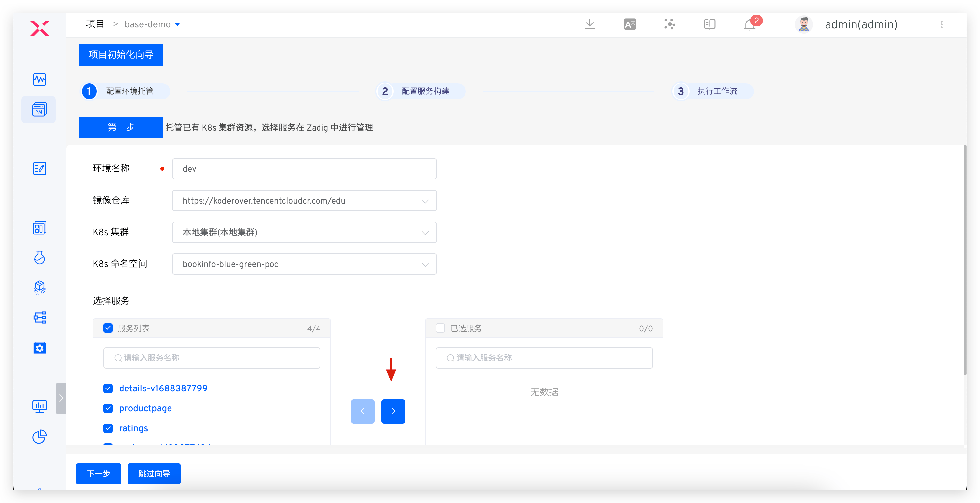Select the testing flask sidebar icon
This screenshot has width=980, height=503.
(x=40, y=257)
